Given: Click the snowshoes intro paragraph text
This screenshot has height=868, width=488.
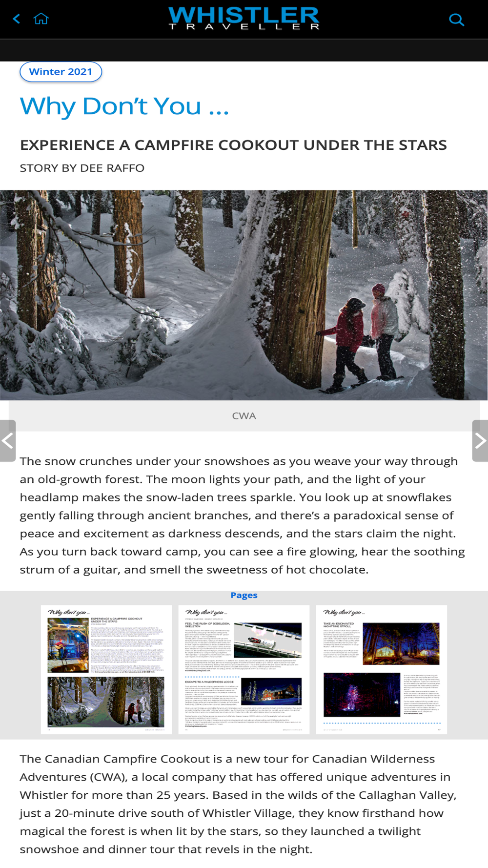Looking at the screenshot, I should [x=243, y=516].
